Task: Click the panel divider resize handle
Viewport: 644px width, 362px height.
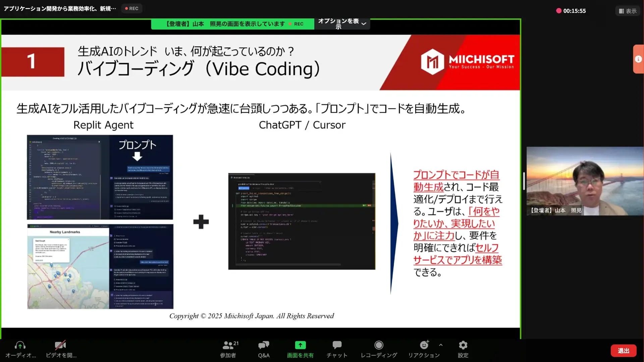Action: [524, 181]
